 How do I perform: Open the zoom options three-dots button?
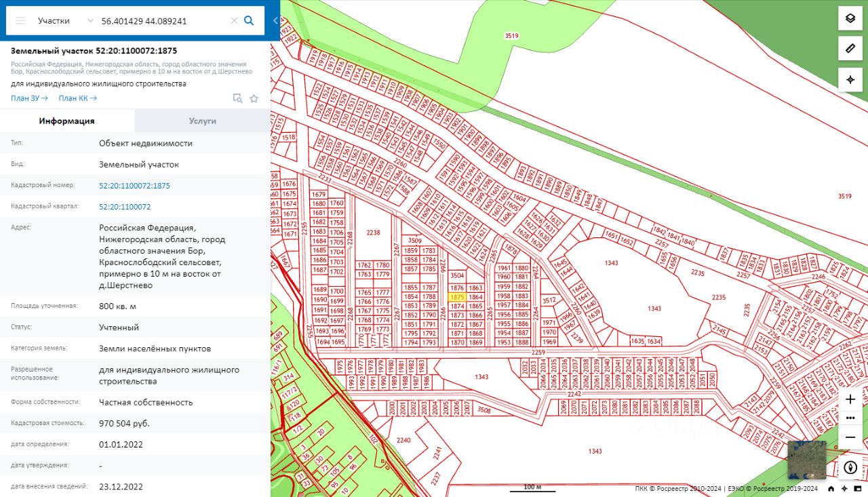(850, 418)
